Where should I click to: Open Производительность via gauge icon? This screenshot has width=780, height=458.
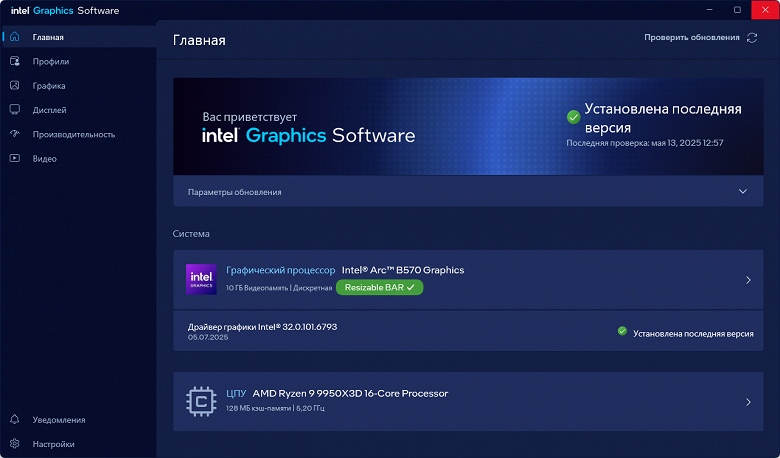coord(14,134)
